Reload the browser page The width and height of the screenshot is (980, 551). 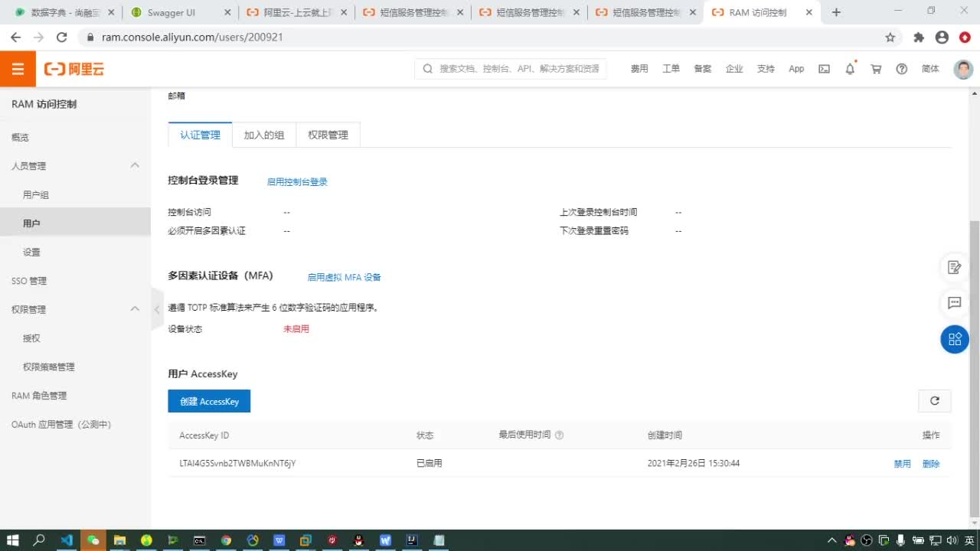62,37
